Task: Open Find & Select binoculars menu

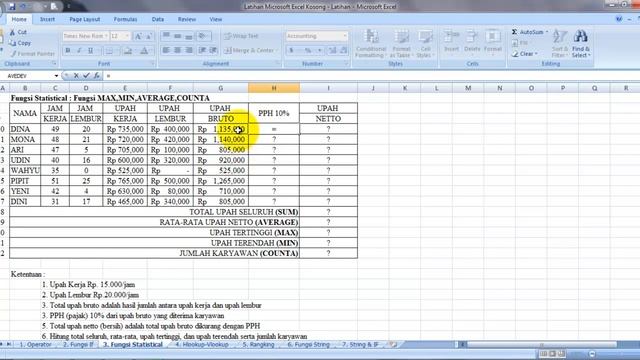Action: [580, 43]
